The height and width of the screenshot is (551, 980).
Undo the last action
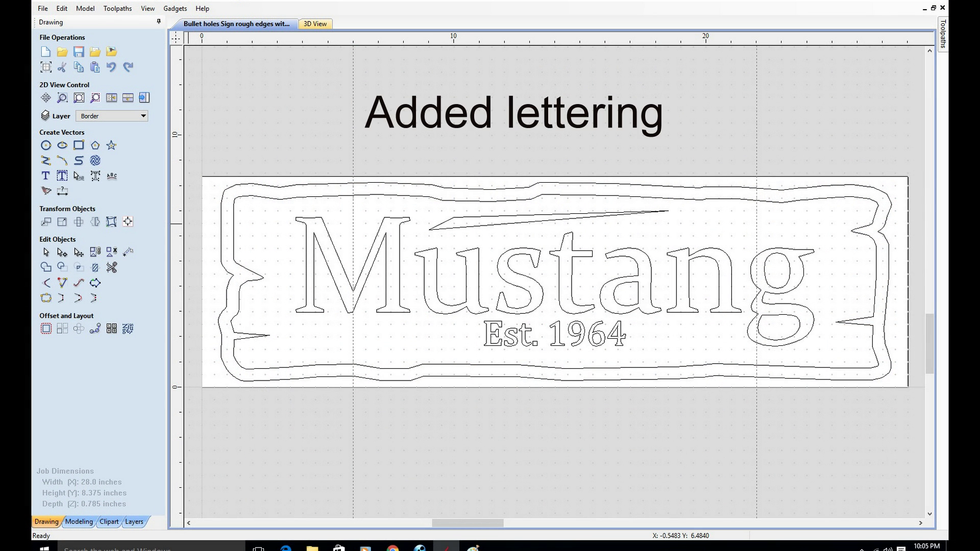[x=111, y=67]
